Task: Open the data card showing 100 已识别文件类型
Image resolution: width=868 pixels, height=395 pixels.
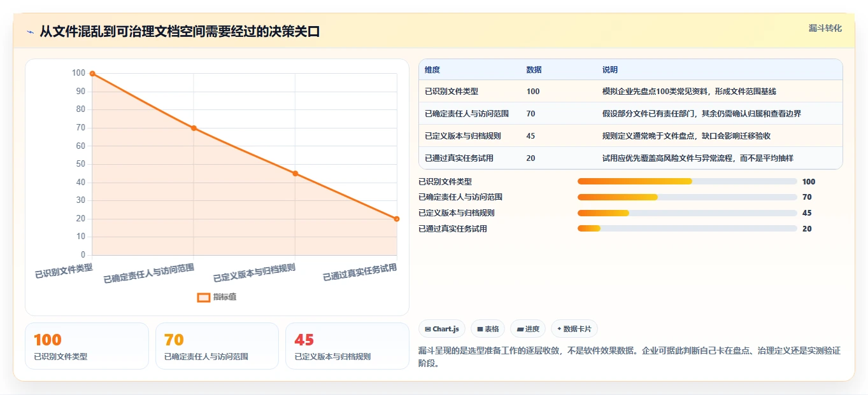Action: (x=87, y=346)
